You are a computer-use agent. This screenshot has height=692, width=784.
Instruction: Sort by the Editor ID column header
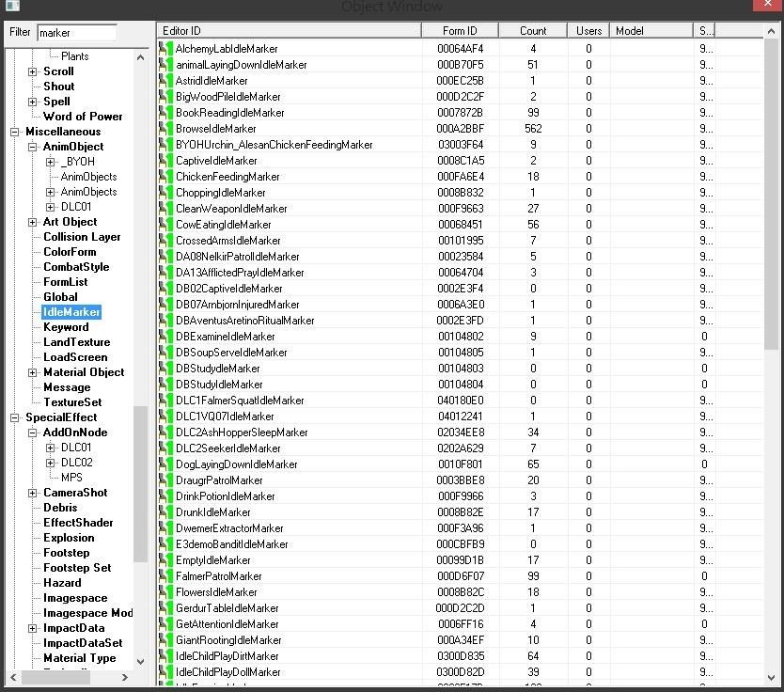point(289,31)
